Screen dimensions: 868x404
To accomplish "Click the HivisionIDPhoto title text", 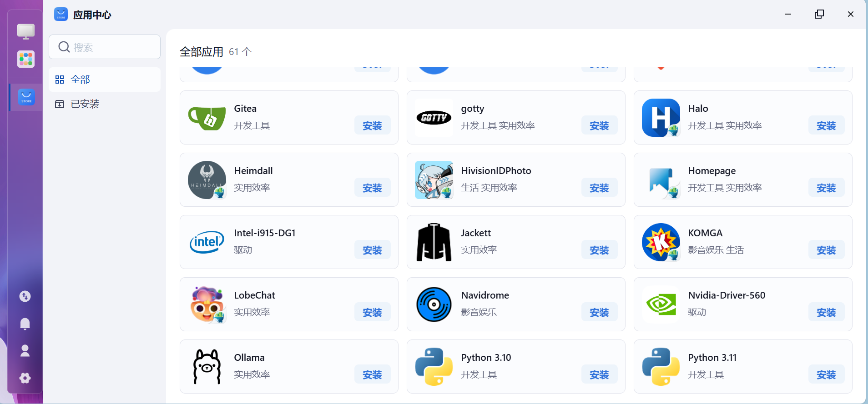I will pyautogui.click(x=496, y=171).
